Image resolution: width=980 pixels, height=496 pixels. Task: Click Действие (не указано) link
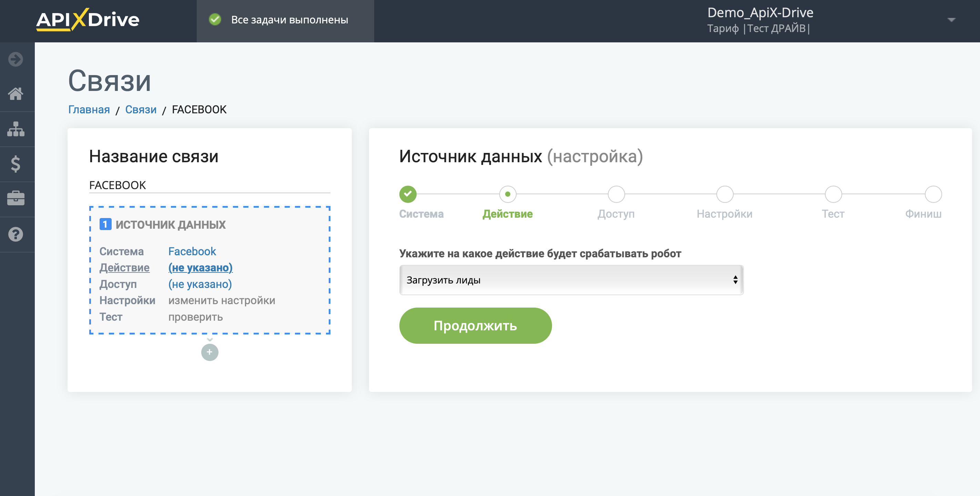201,268
